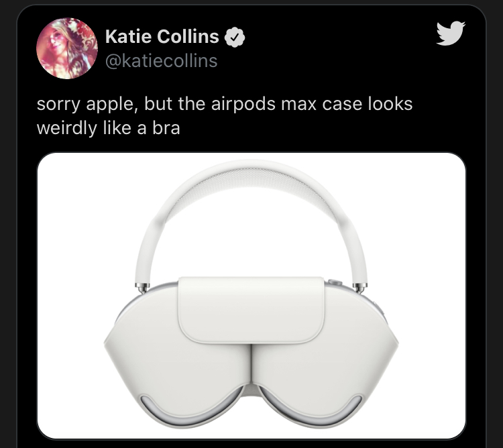Click the @katiecollins handle
The height and width of the screenshot is (448, 503).
click(x=162, y=61)
